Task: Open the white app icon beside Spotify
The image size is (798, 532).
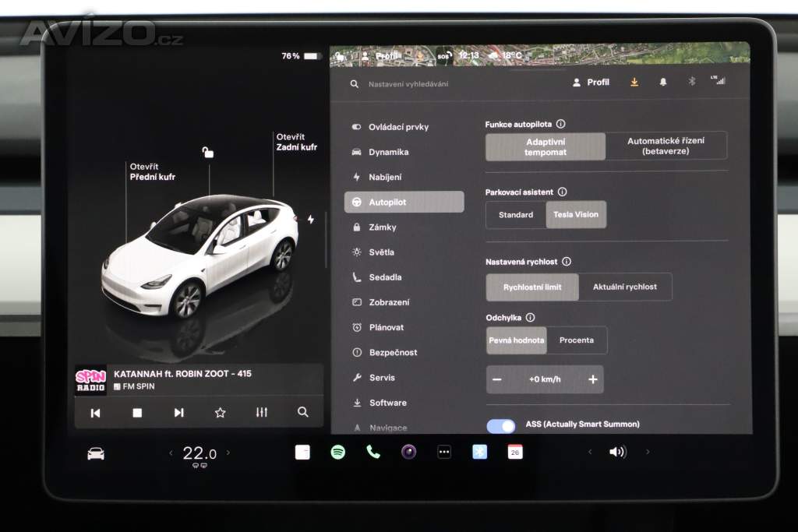Action: 302,452
